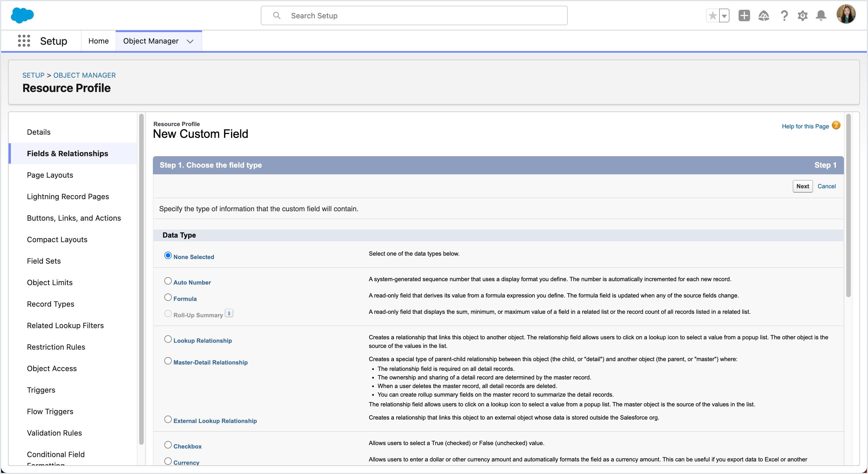
Task: Open the Setup gear menu
Action: [803, 15]
